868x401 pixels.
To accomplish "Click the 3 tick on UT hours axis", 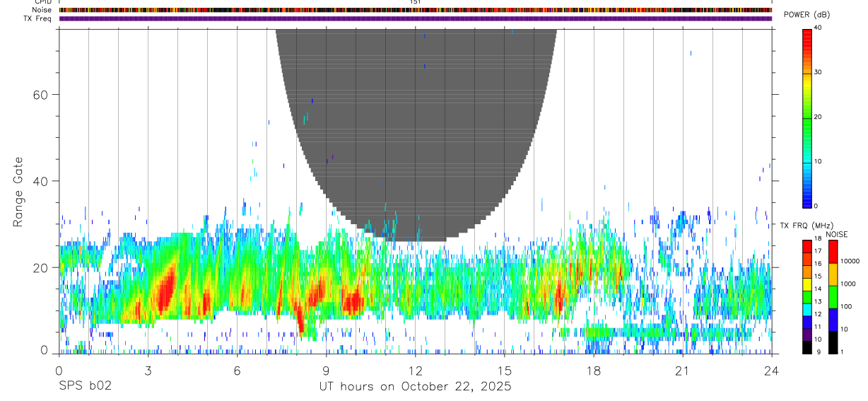I will [148, 370].
